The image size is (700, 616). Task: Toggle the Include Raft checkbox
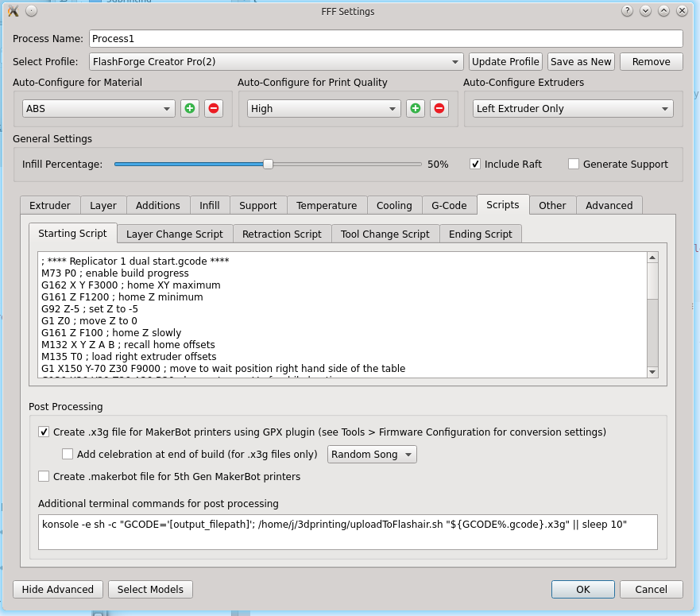tap(475, 165)
